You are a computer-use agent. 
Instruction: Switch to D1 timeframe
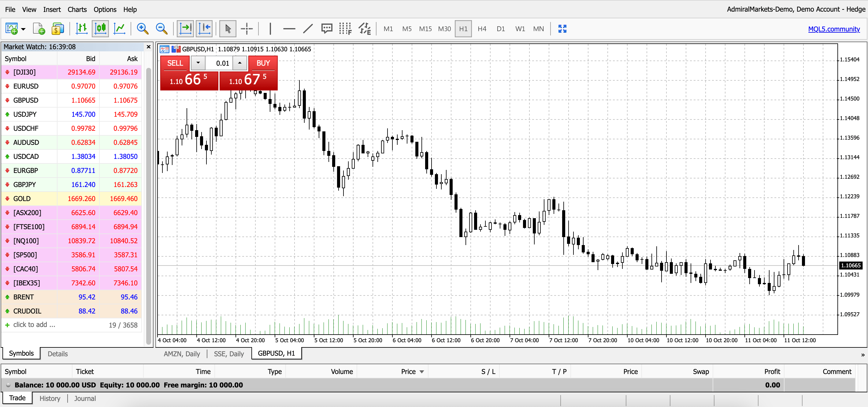501,29
